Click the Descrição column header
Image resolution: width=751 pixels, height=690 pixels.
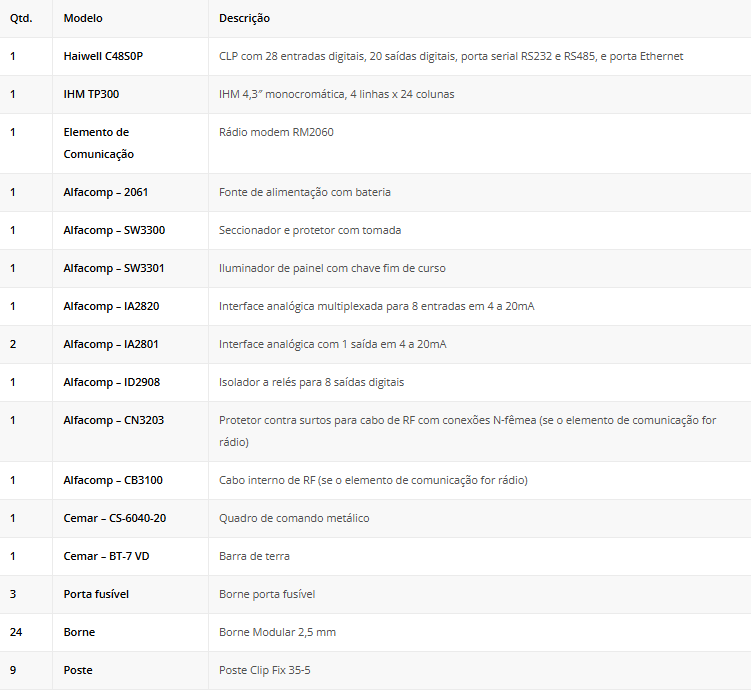(244, 18)
